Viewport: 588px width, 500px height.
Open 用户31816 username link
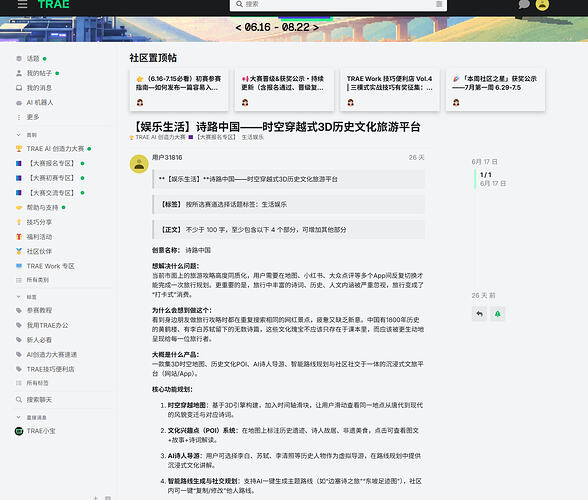point(167,157)
